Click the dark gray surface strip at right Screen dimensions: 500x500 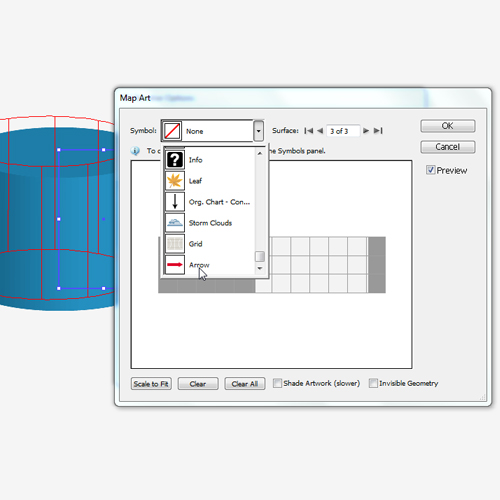tap(377, 265)
